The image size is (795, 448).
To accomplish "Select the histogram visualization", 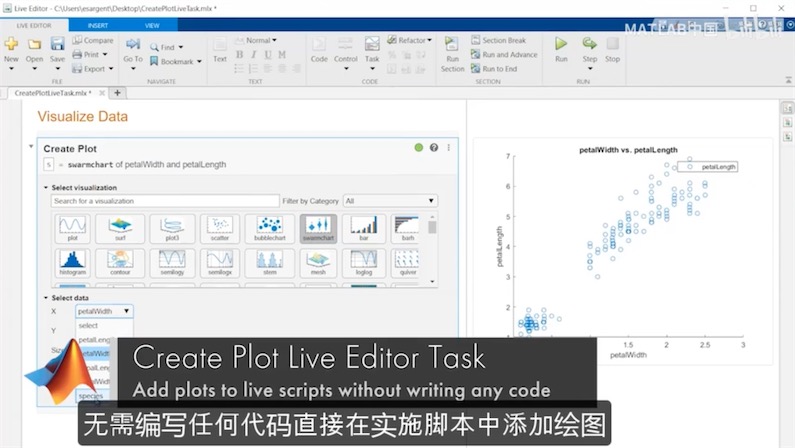I will 73,263.
